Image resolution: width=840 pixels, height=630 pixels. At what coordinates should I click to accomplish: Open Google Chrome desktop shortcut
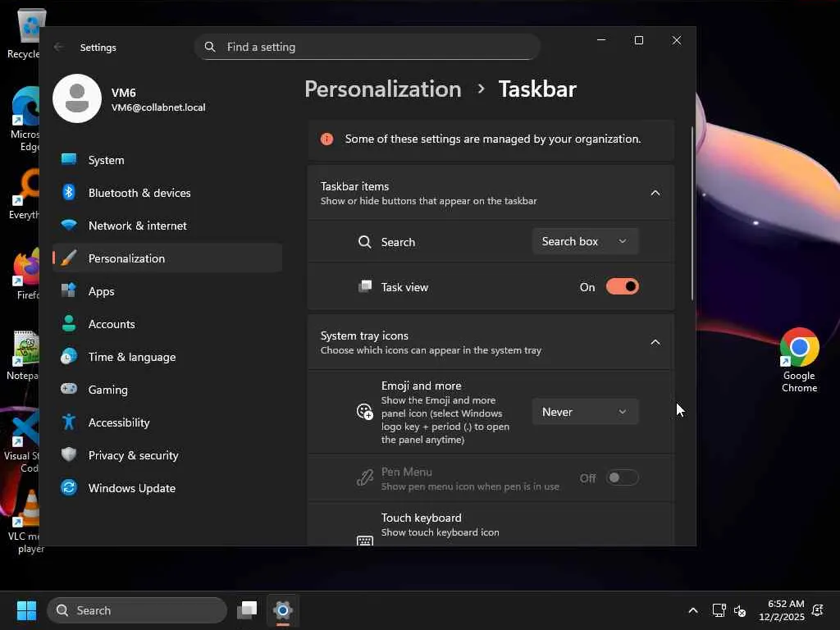799,359
